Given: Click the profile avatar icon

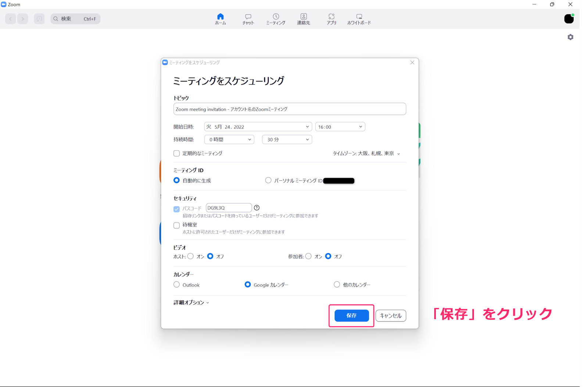Looking at the screenshot, I should click(x=569, y=19).
